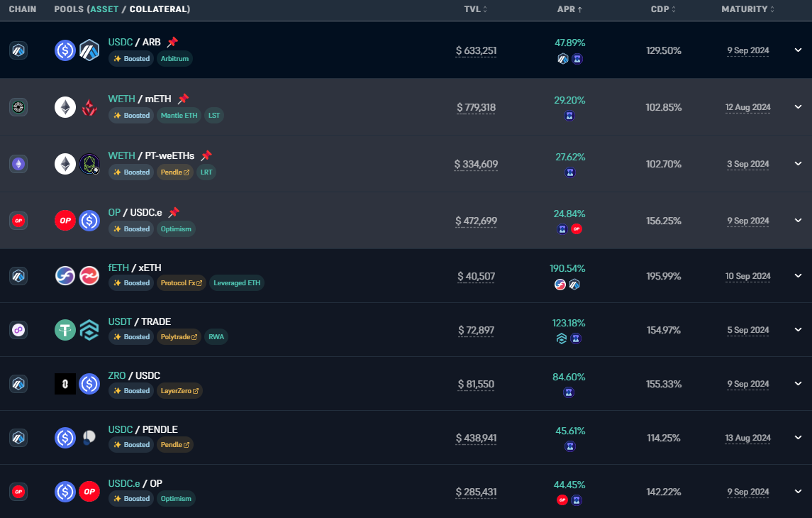
Task: Click the Leveraged ETH tag
Action: pos(237,283)
